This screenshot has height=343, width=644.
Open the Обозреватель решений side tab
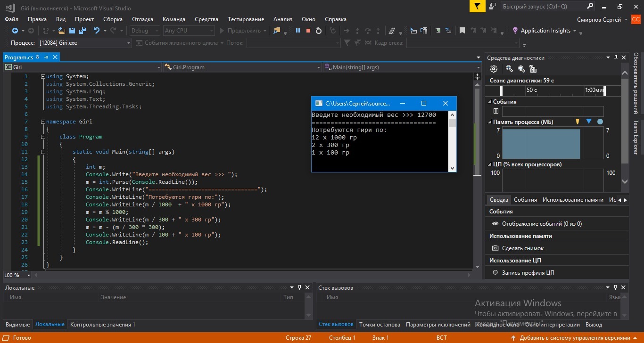pyautogui.click(x=636, y=83)
